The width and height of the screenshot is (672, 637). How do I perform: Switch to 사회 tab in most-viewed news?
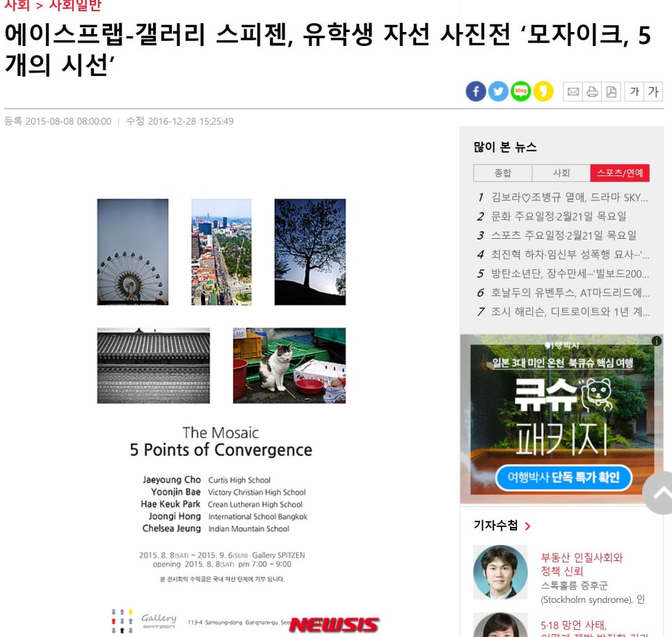tap(561, 173)
